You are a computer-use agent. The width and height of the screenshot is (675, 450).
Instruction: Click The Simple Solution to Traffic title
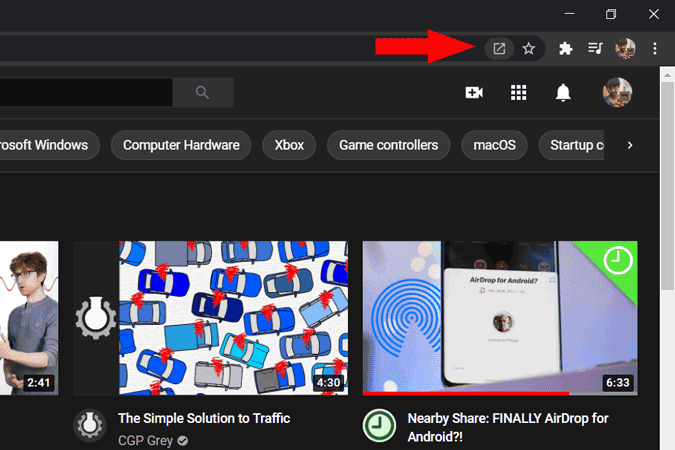[204, 418]
